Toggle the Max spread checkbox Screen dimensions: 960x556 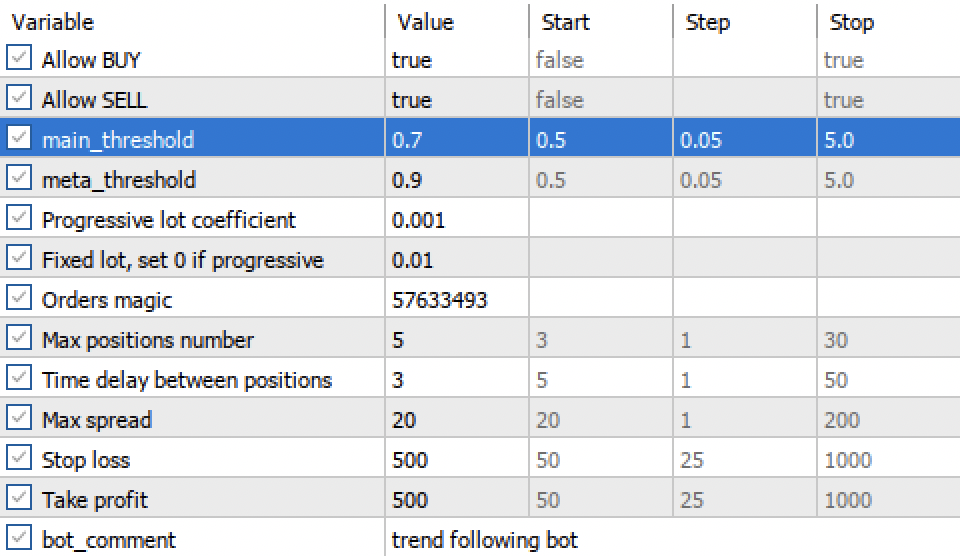19,418
